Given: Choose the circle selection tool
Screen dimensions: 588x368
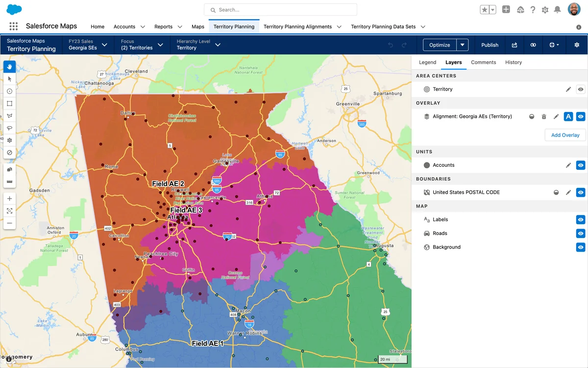Looking at the screenshot, I should tap(10, 91).
